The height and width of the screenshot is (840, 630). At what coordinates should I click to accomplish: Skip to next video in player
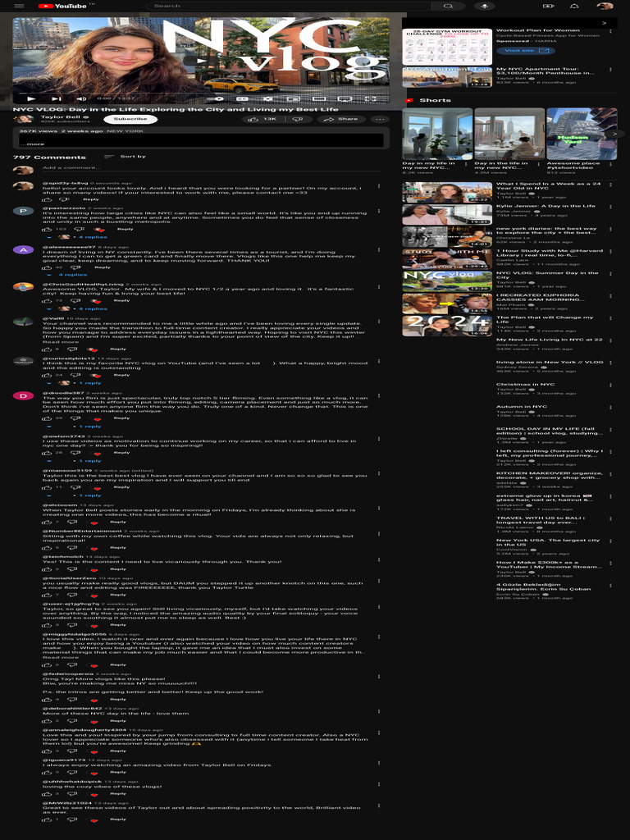56,98
